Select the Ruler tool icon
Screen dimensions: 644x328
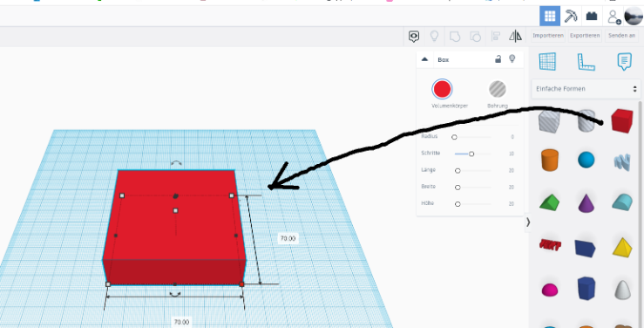tap(586, 62)
